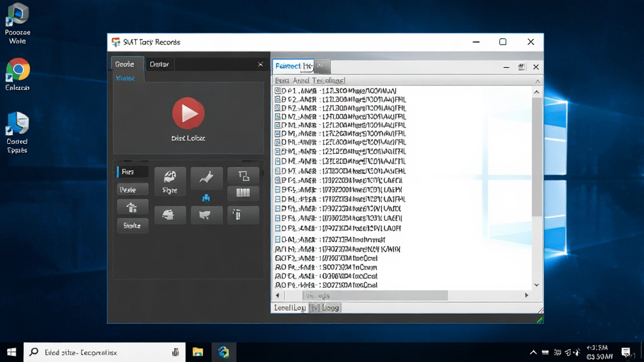Click into the taskbar search box
644x362 pixels.
tap(104, 352)
